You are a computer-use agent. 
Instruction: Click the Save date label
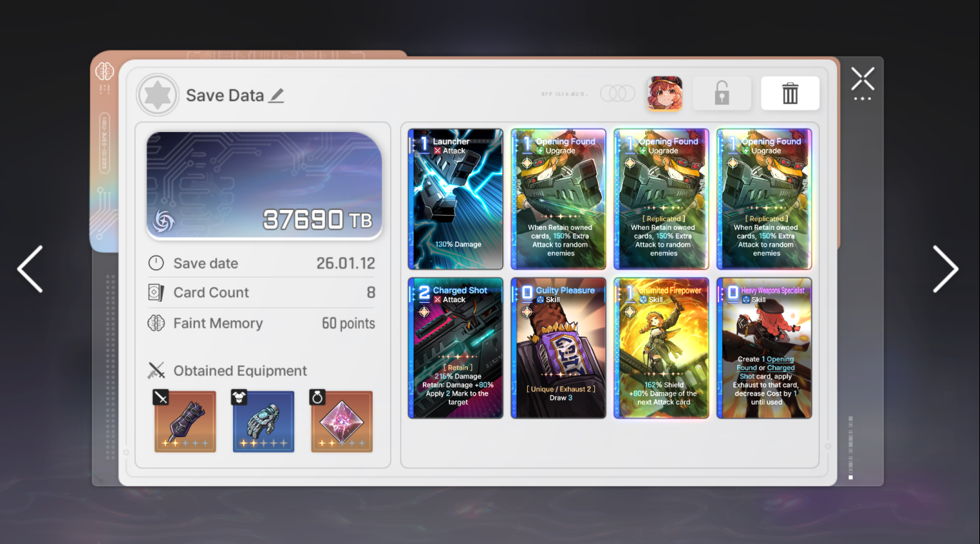point(206,263)
